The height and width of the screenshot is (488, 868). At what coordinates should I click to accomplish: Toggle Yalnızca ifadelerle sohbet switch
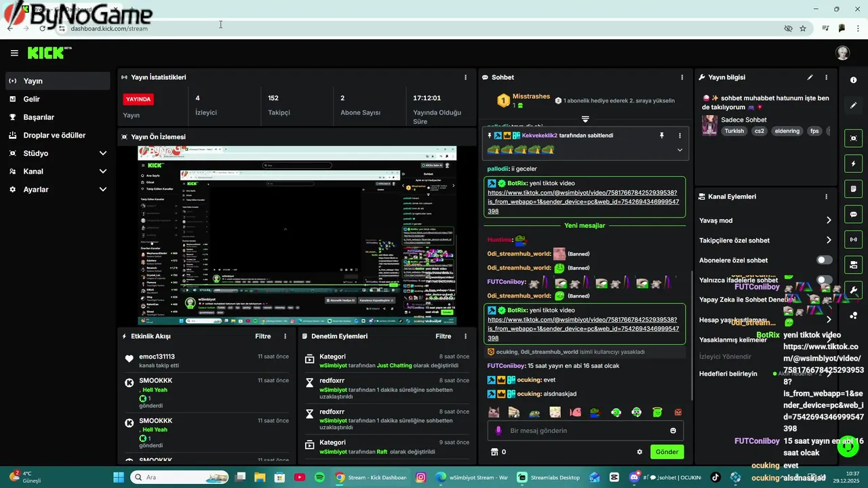pyautogui.click(x=824, y=280)
